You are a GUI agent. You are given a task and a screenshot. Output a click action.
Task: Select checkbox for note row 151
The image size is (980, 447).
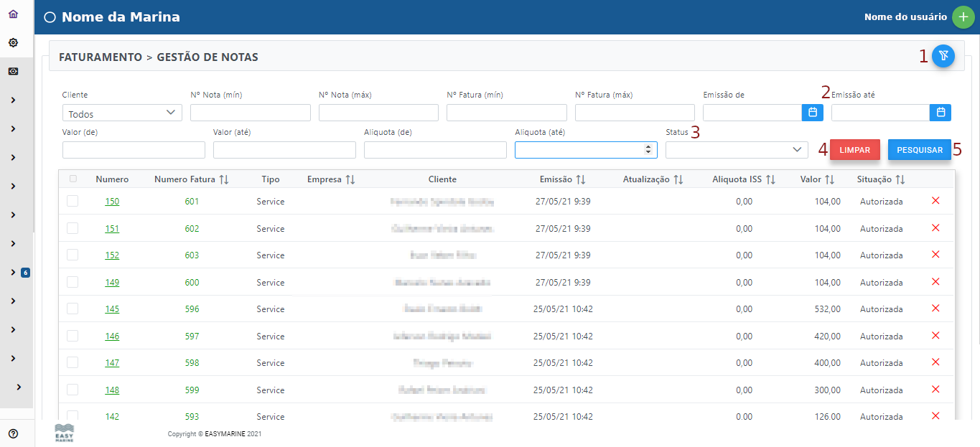pyautogui.click(x=73, y=228)
